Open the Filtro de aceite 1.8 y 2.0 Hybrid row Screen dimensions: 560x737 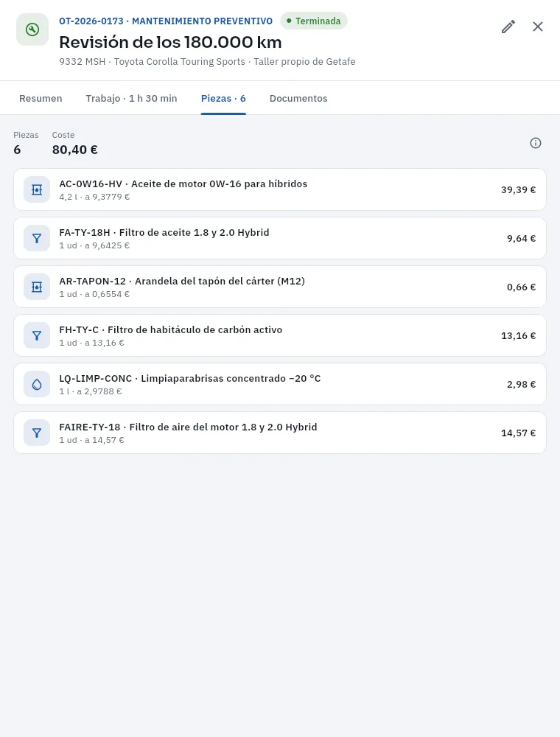280,238
